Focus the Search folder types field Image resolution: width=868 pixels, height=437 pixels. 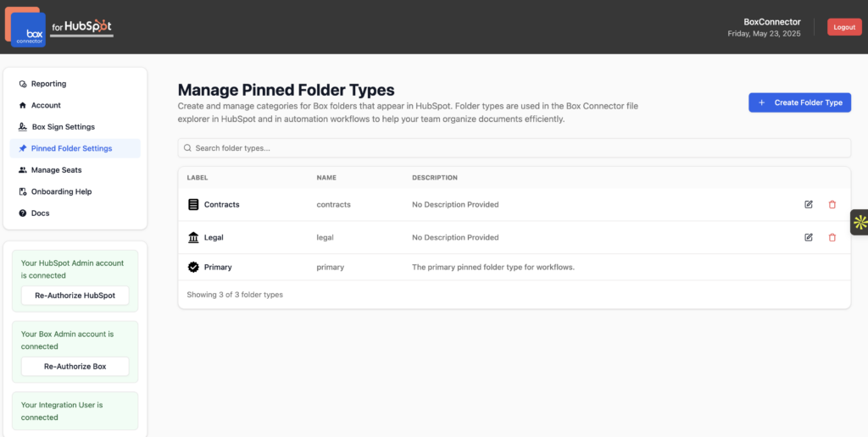tap(515, 148)
